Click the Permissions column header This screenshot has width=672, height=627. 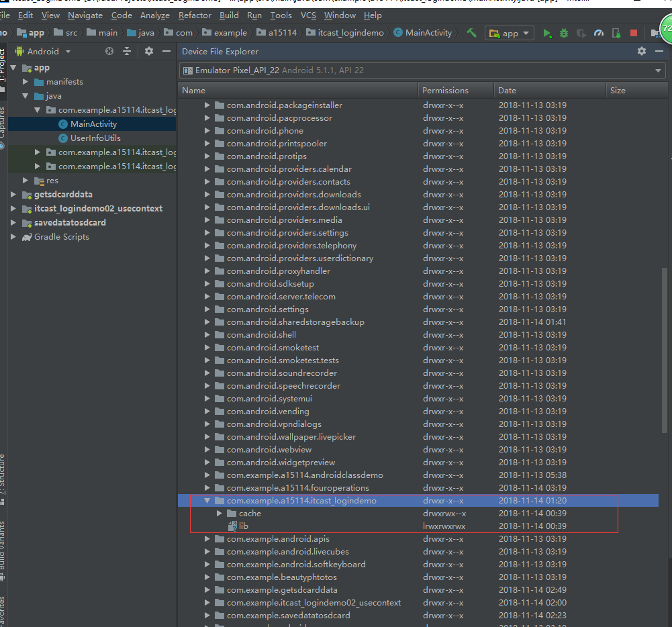point(456,91)
